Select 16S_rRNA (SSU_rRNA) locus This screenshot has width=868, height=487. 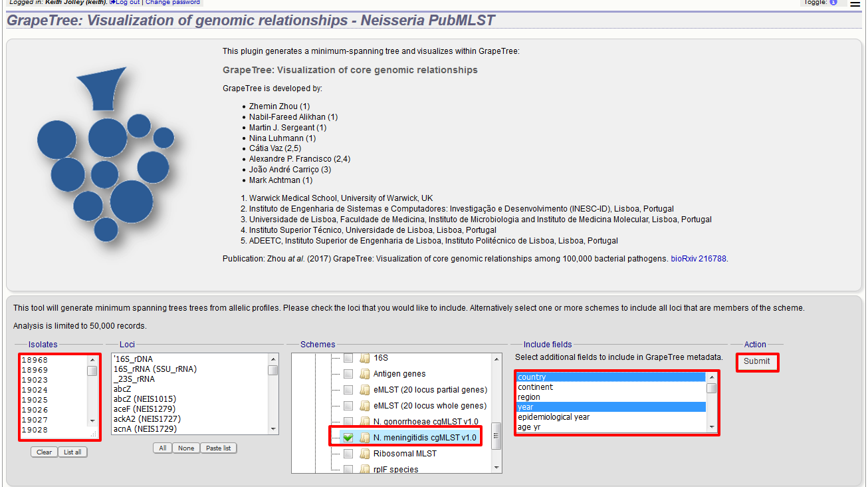tap(189, 369)
